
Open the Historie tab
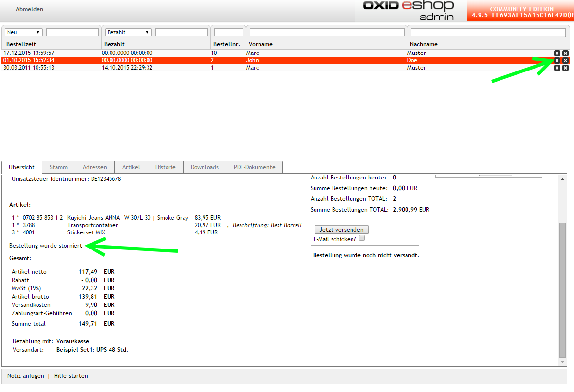tap(166, 167)
